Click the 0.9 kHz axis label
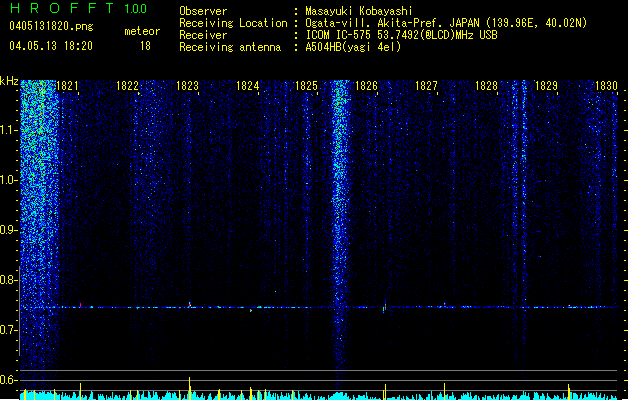The image size is (629, 400). coord(9,230)
